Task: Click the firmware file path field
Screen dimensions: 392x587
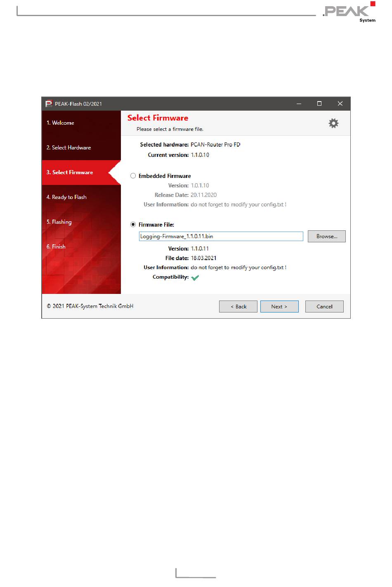Action: (x=221, y=236)
